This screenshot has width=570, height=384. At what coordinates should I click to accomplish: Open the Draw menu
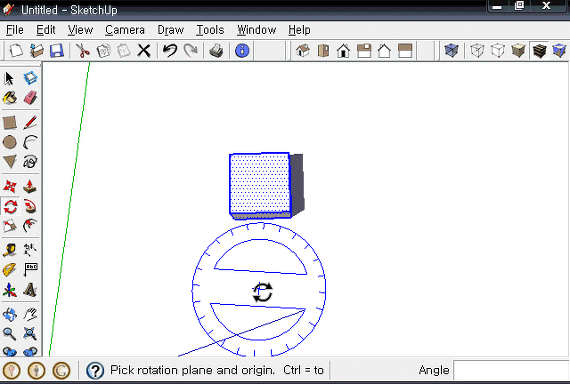(170, 30)
